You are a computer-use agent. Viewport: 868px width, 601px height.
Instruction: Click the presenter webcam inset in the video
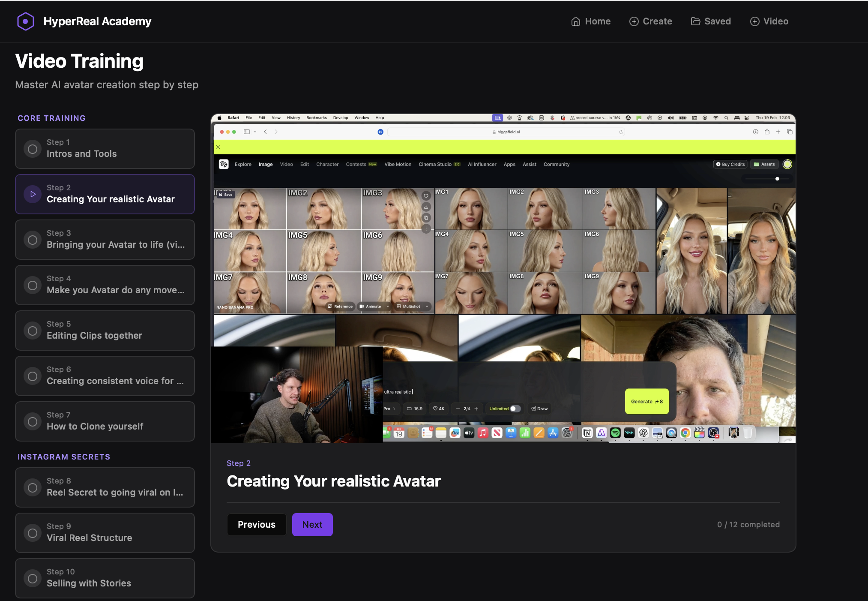[297, 394]
